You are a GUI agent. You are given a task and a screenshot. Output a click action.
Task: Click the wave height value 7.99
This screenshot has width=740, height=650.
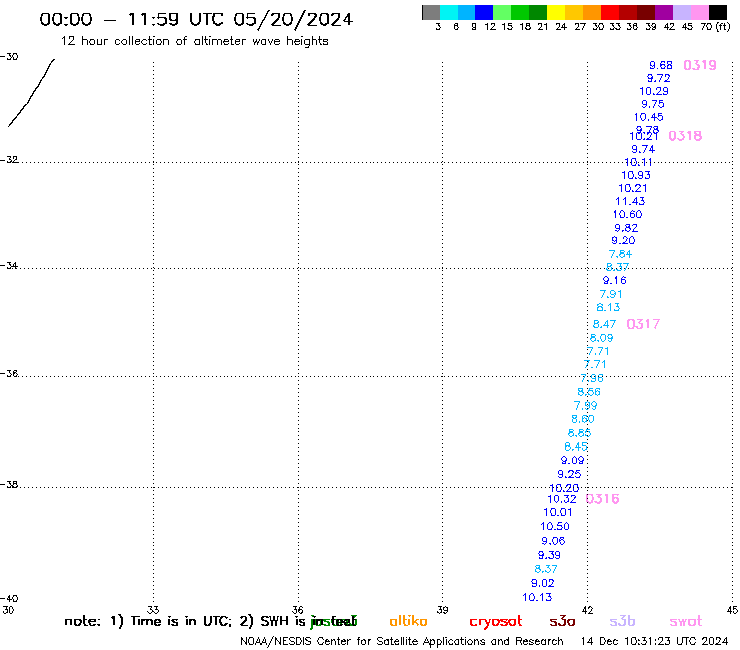[585, 405]
